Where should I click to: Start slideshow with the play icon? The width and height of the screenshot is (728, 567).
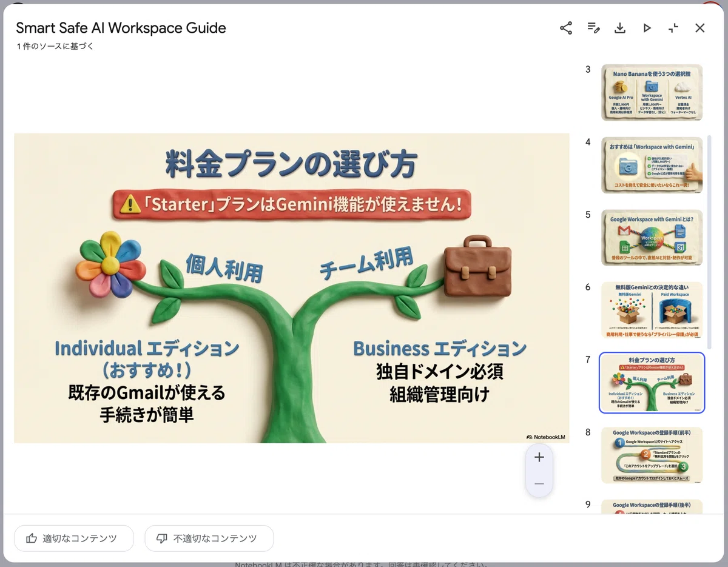tap(647, 28)
